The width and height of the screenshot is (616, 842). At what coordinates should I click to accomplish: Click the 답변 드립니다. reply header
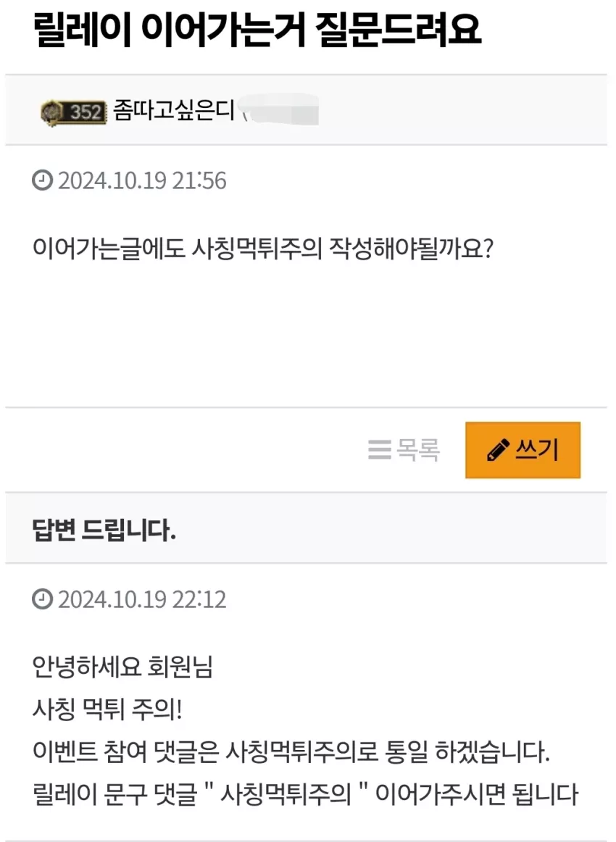(x=104, y=530)
